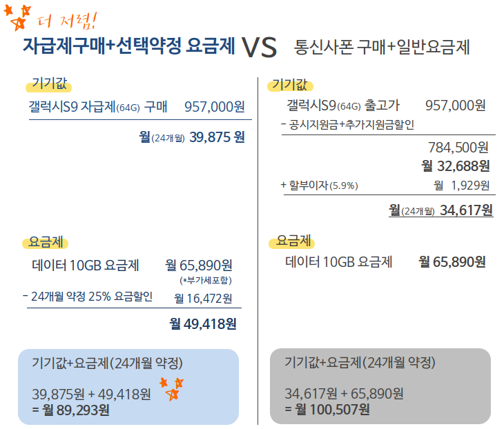Click the 24개월 약정 25% 요금할인 line
504x429 pixels.
pyautogui.click(x=88, y=297)
